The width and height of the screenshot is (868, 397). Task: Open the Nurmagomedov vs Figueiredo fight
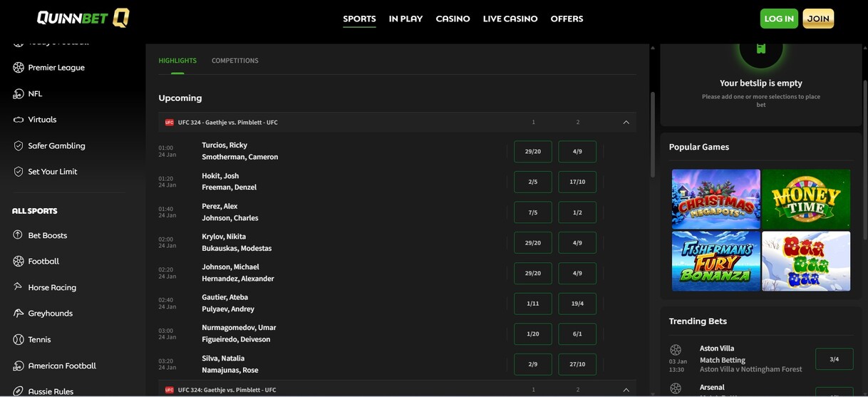(239, 334)
